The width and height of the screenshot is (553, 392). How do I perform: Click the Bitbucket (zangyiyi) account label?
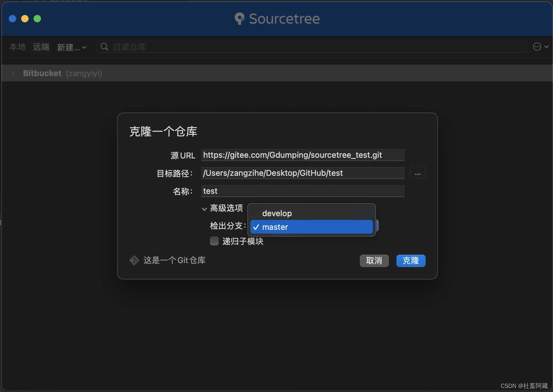coord(62,73)
